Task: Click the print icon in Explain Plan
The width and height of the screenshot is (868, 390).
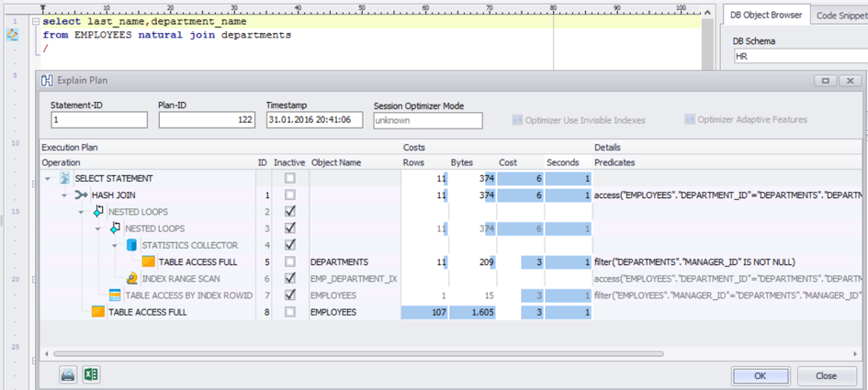Action: 68,374
